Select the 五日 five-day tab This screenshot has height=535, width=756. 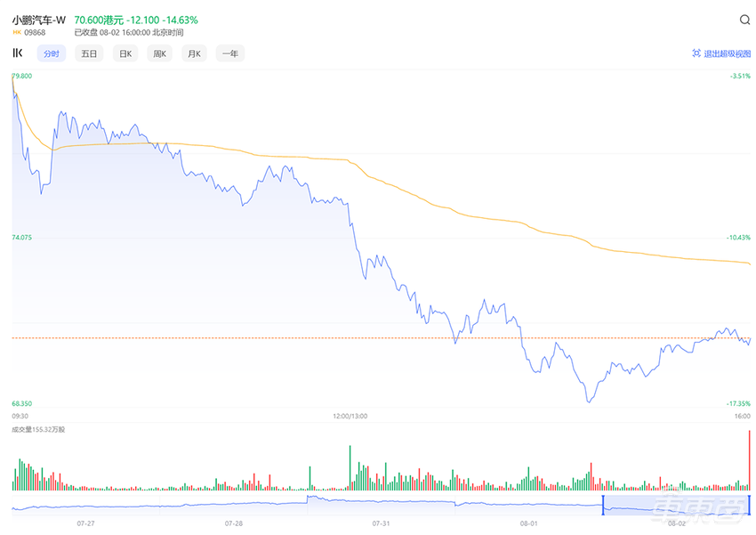coord(88,53)
